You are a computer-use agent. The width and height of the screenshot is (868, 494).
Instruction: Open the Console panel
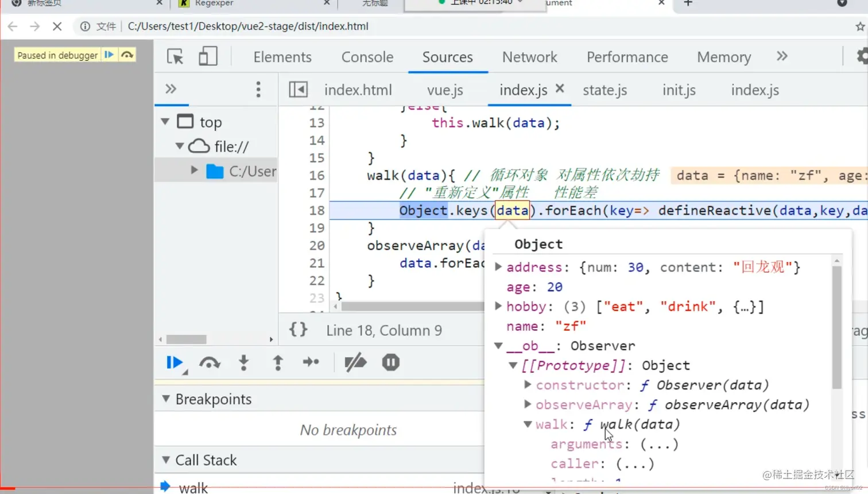point(367,57)
